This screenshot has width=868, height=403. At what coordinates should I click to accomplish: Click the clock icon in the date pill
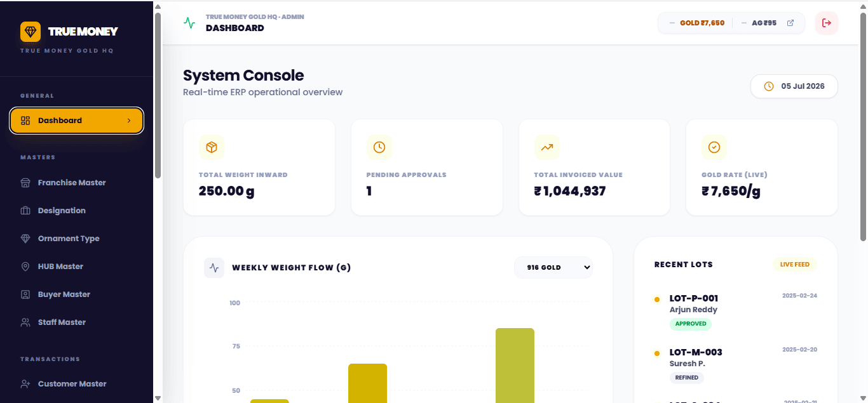(x=769, y=86)
